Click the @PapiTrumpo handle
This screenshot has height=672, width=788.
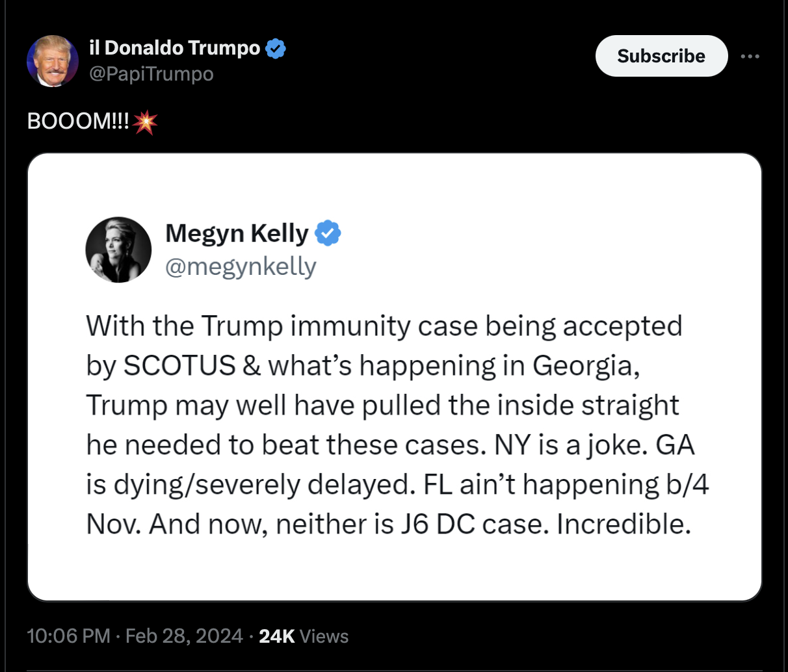151,74
